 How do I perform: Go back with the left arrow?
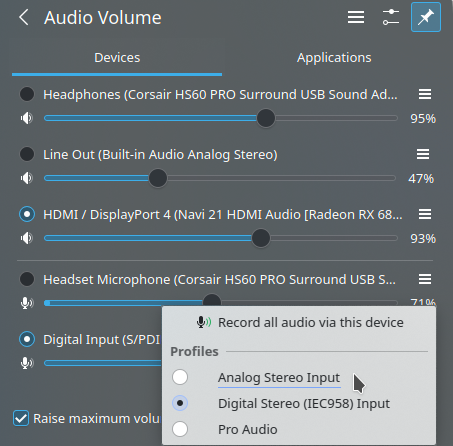24,17
